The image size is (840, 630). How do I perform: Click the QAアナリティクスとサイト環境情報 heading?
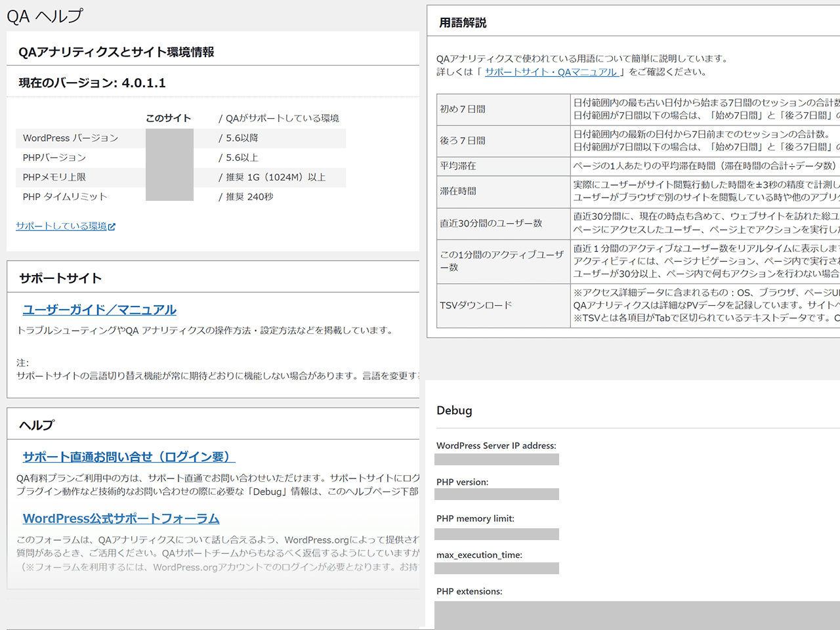(116, 52)
